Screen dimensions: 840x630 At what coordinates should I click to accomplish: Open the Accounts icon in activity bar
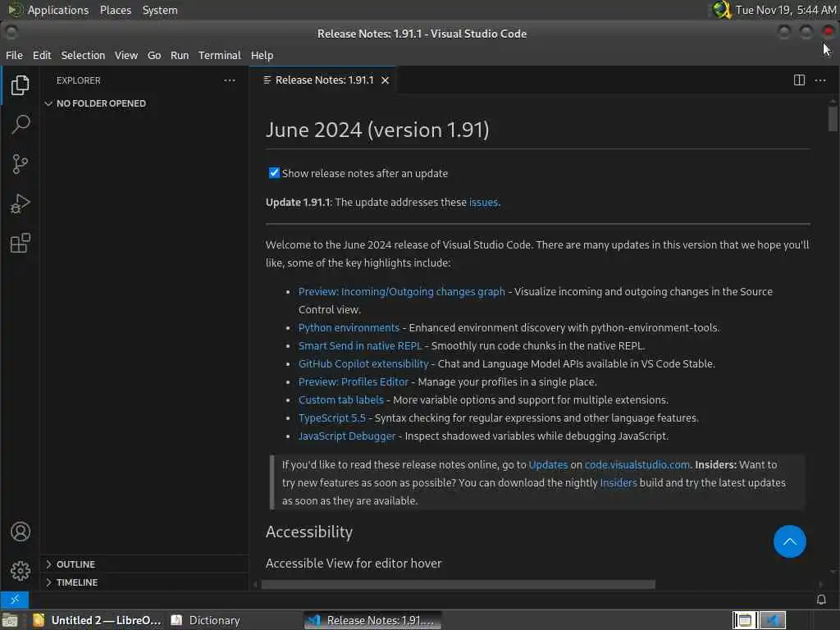[x=21, y=532]
